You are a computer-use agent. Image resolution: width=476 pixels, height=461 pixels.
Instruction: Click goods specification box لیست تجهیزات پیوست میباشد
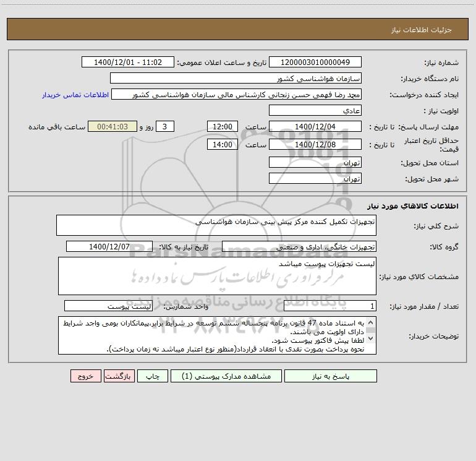[217, 276]
